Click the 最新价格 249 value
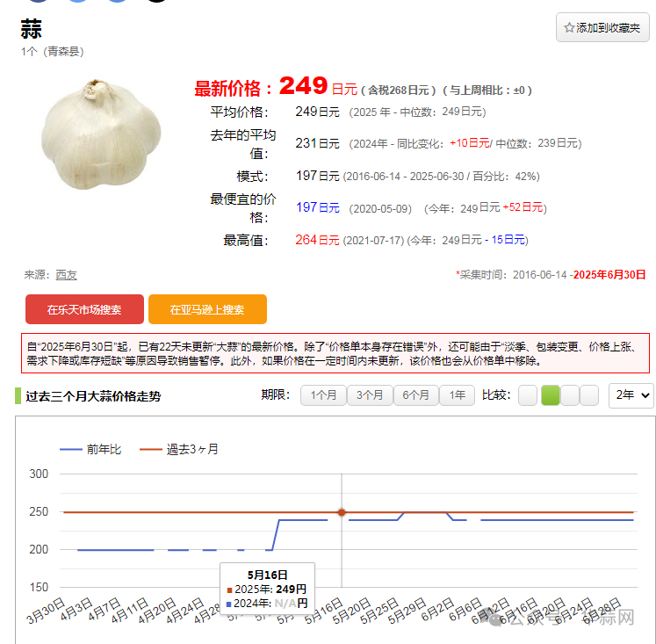 click(x=303, y=85)
